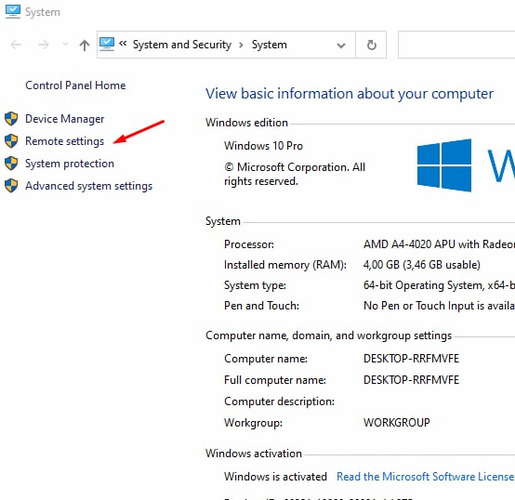Open Remote settings link
This screenshot has width=515, height=500.
[x=65, y=141]
